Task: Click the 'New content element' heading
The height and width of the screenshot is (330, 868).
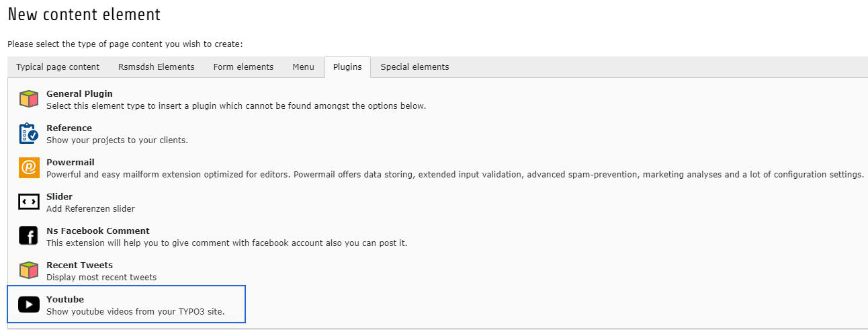Action: (84, 13)
